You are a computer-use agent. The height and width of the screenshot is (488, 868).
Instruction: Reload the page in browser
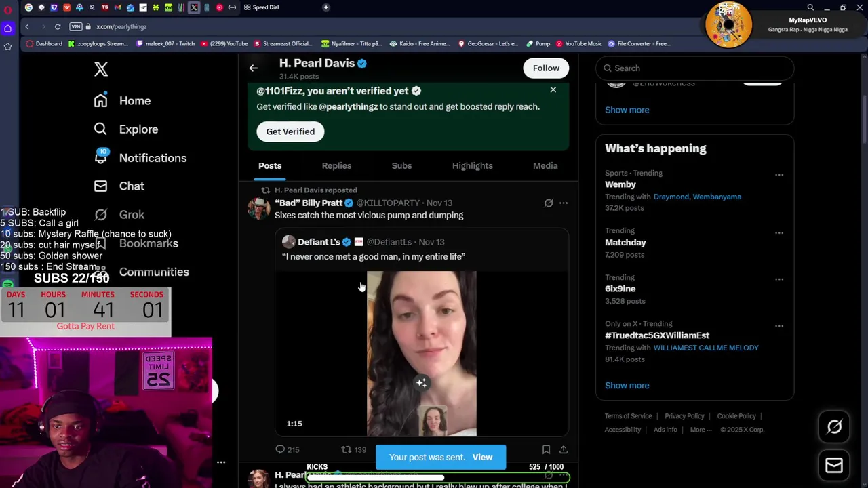click(x=58, y=26)
